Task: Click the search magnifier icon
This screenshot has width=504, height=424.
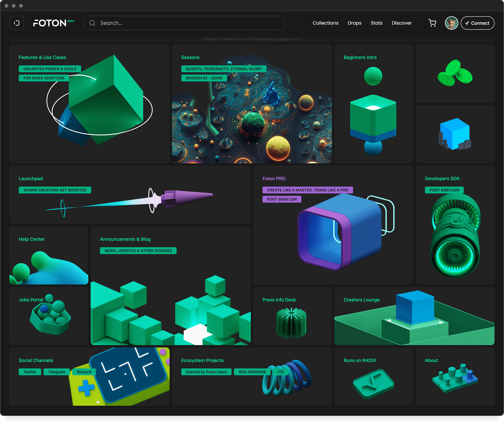Action: (x=92, y=23)
